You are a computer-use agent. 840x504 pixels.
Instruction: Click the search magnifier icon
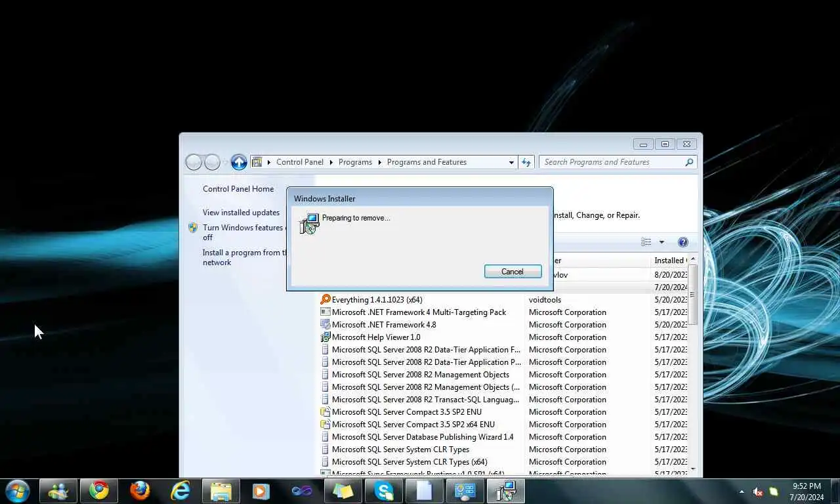pos(689,162)
